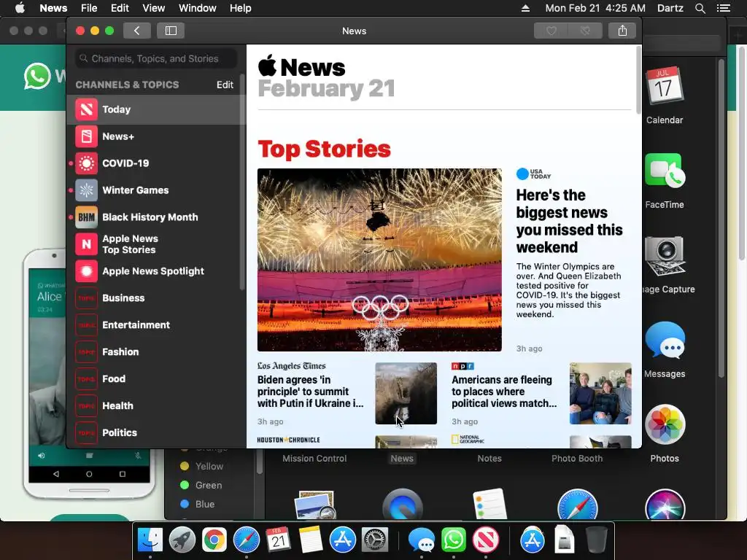The image size is (747, 560).
Task: Launch Safari from the Dock
Action: (x=247, y=540)
